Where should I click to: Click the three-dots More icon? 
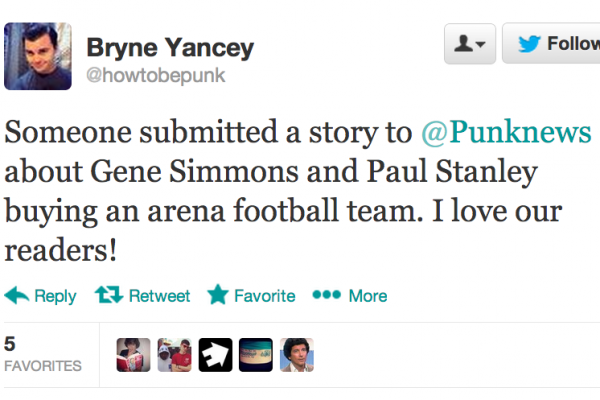(x=327, y=296)
